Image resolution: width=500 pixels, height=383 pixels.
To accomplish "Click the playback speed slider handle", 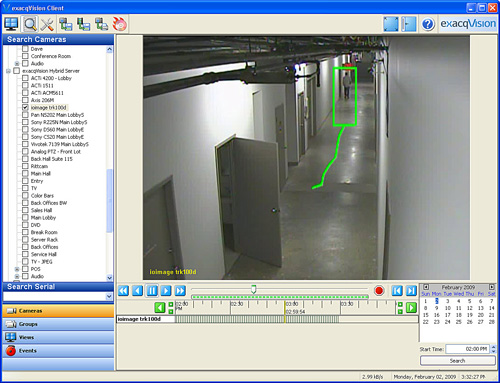I will point(253,289).
